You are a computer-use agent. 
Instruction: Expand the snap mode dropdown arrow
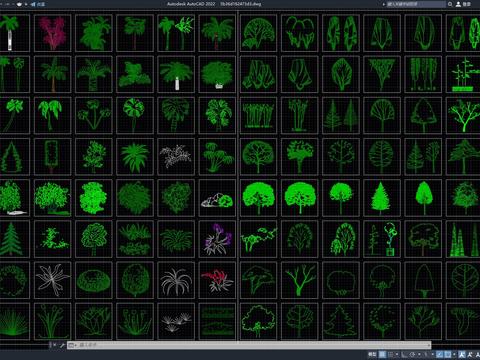397,354
